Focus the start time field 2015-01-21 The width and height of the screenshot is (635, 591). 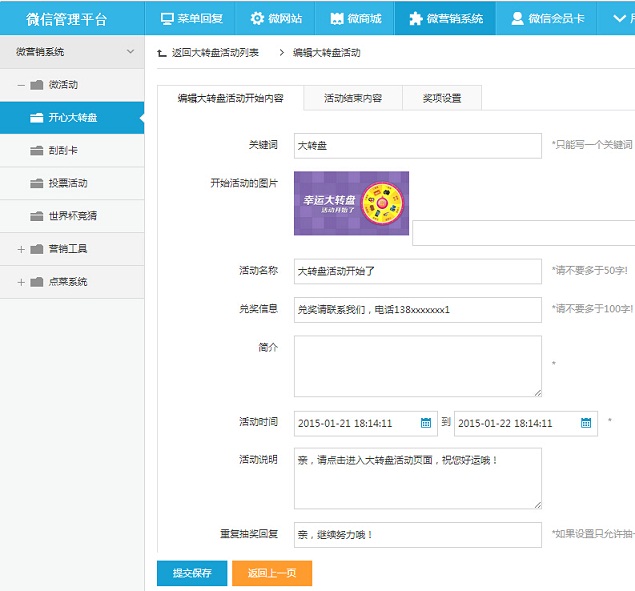click(x=366, y=423)
